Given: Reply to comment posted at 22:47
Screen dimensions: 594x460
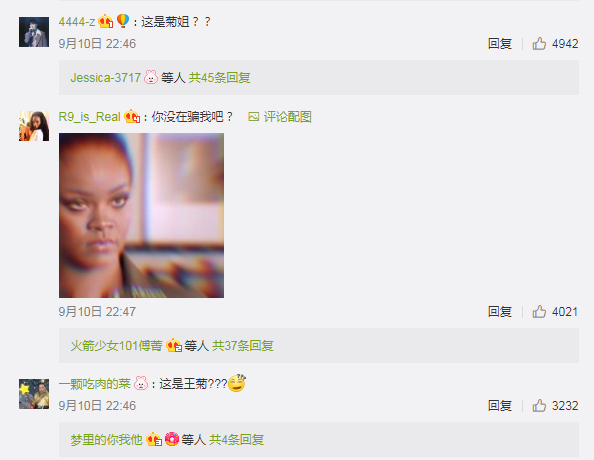Looking at the screenshot, I should click(x=500, y=312).
